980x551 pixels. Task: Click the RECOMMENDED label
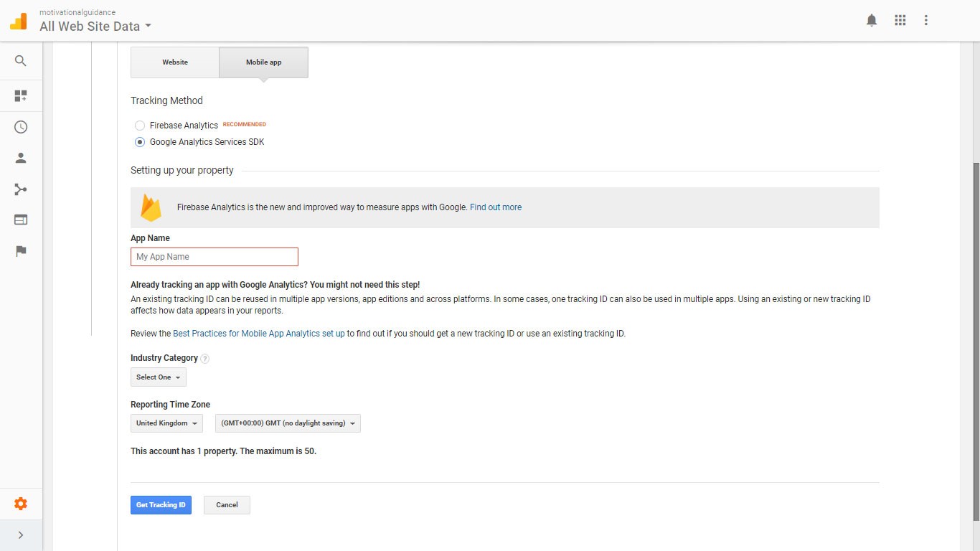coord(245,124)
